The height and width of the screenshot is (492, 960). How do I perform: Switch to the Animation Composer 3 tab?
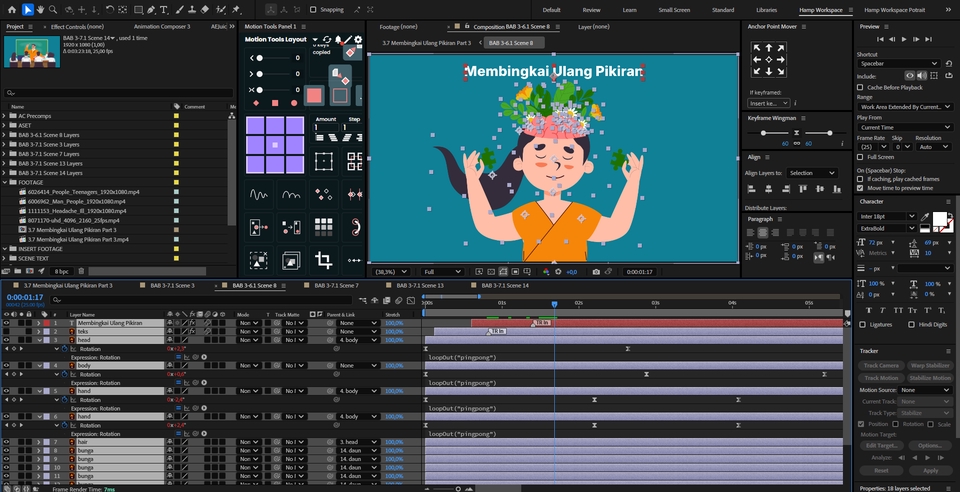pos(162,27)
